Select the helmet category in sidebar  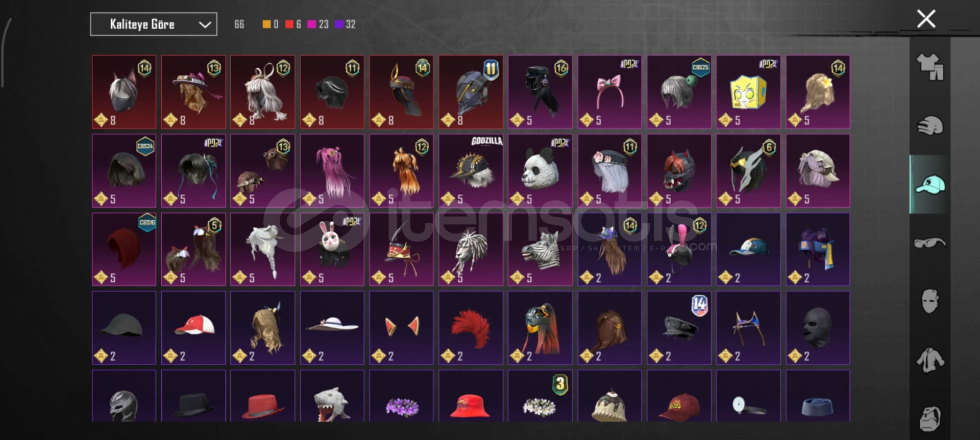tap(930, 125)
